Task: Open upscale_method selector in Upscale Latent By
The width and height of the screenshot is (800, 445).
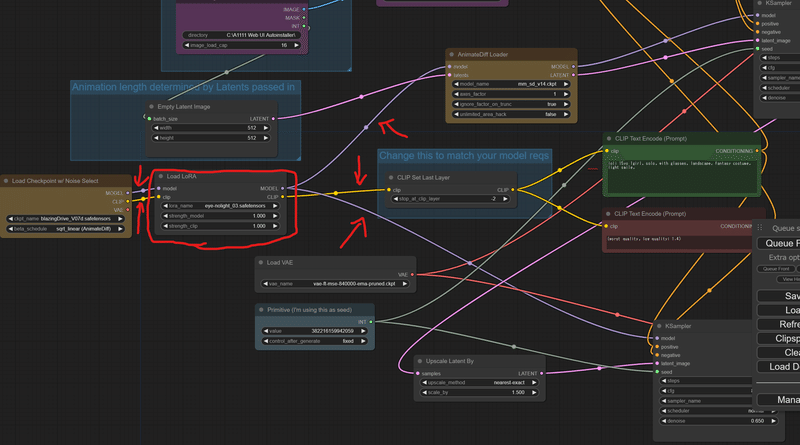Action: pos(479,383)
